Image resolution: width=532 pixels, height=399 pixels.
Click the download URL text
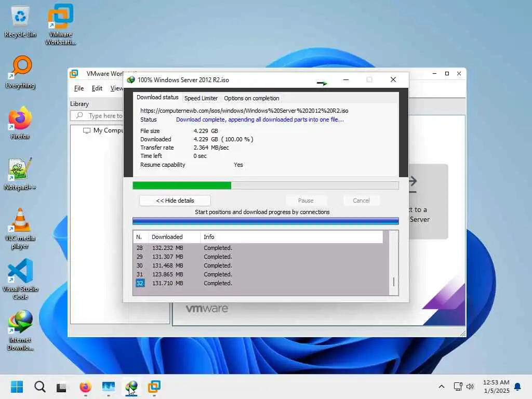click(x=244, y=111)
